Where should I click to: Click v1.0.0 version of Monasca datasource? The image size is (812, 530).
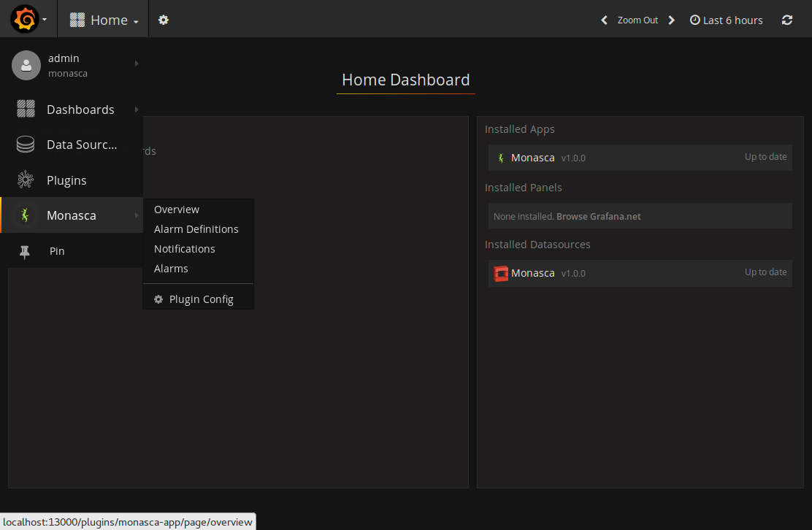pyautogui.click(x=573, y=273)
